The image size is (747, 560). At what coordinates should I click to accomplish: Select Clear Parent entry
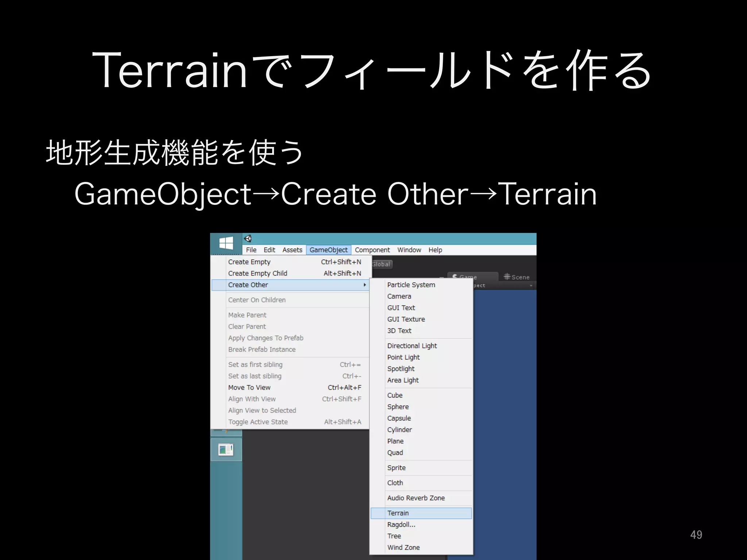(290, 326)
